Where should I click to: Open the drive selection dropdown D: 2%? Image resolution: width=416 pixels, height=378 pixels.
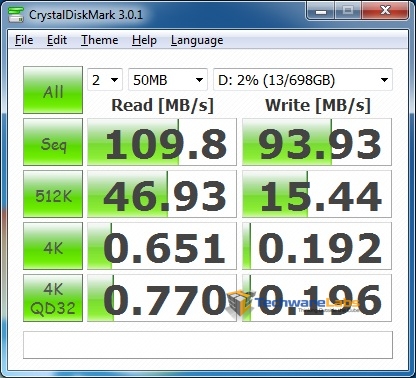pyautogui.click(x=303, y=80)
